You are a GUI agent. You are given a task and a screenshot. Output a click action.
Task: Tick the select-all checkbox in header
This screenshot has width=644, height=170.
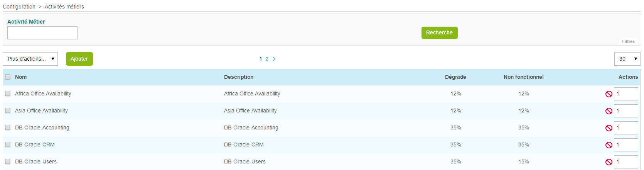tap(8, 77)
